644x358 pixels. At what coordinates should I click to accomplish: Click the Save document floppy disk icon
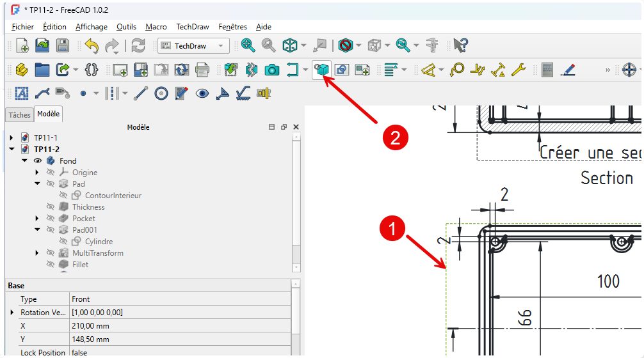[62, 45]
